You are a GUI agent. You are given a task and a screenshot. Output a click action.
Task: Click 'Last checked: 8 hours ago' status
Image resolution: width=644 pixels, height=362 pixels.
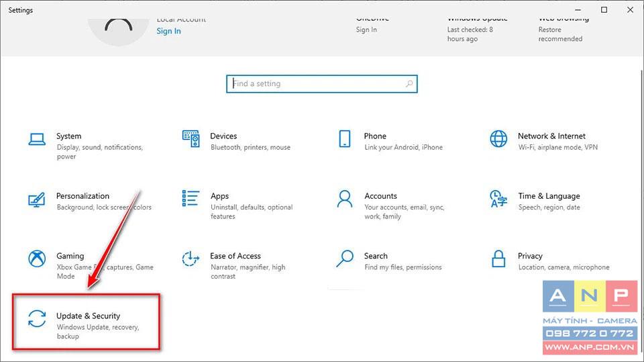tap(470, 34)
